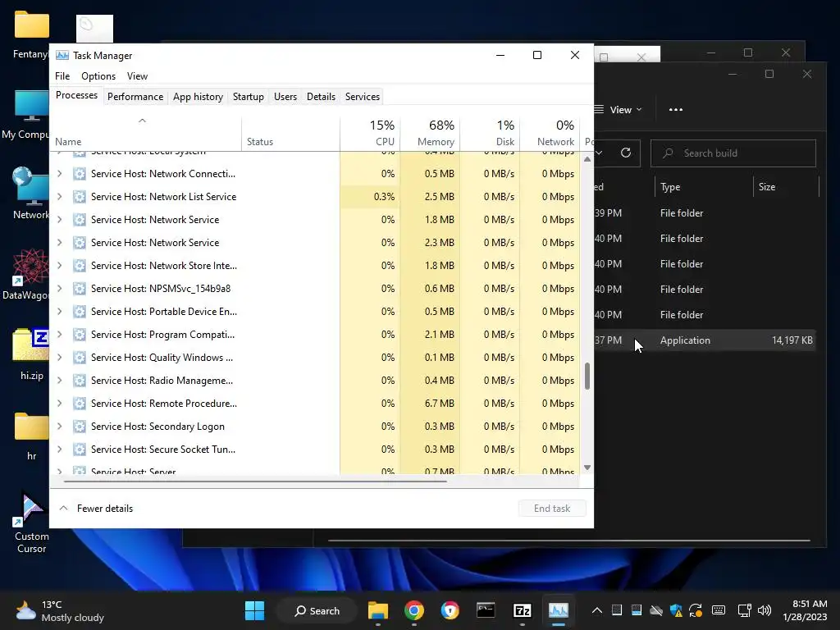The image size is (840, 630).
Task: Open the hr folder on the desktop
Action: (32, 436)
